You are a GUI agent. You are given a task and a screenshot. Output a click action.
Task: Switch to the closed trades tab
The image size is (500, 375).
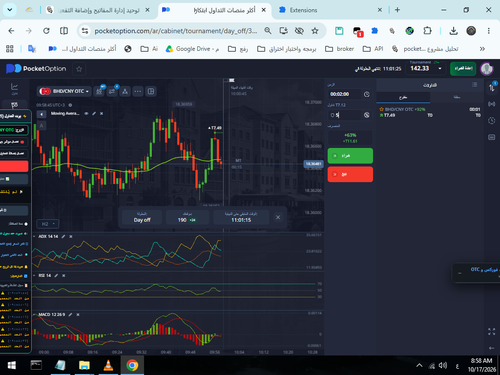tap(457, 97)
